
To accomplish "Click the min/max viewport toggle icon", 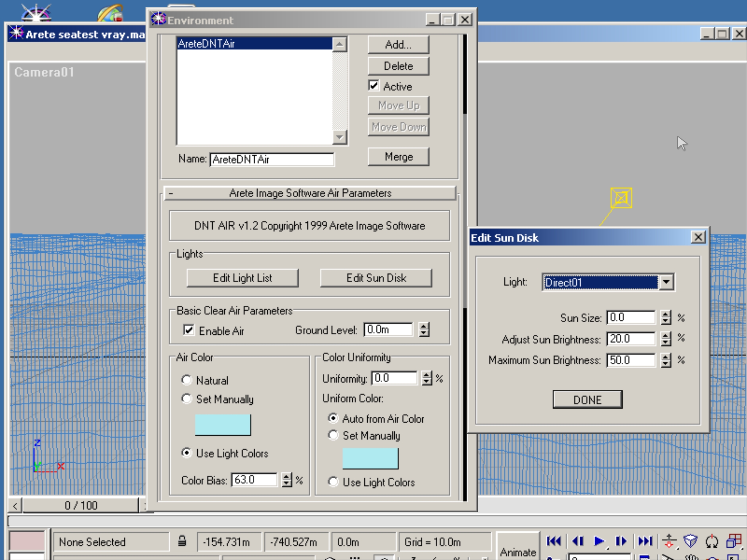I will (x=734, y=541).
